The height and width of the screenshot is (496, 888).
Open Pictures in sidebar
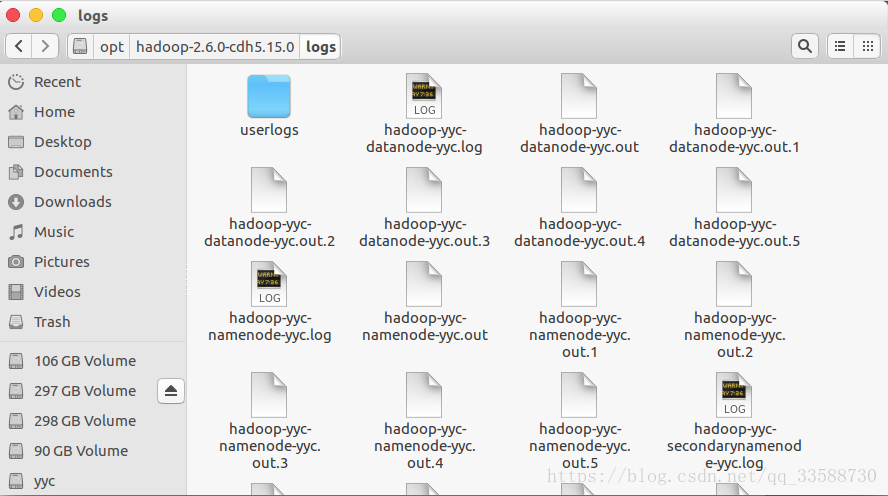[93, 262]
